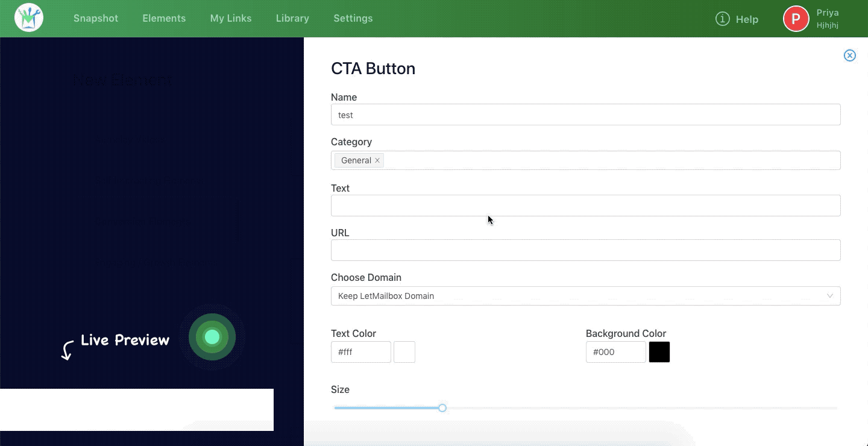
Task: Click the green Live Preview pulse button
Action: point(212,337)
